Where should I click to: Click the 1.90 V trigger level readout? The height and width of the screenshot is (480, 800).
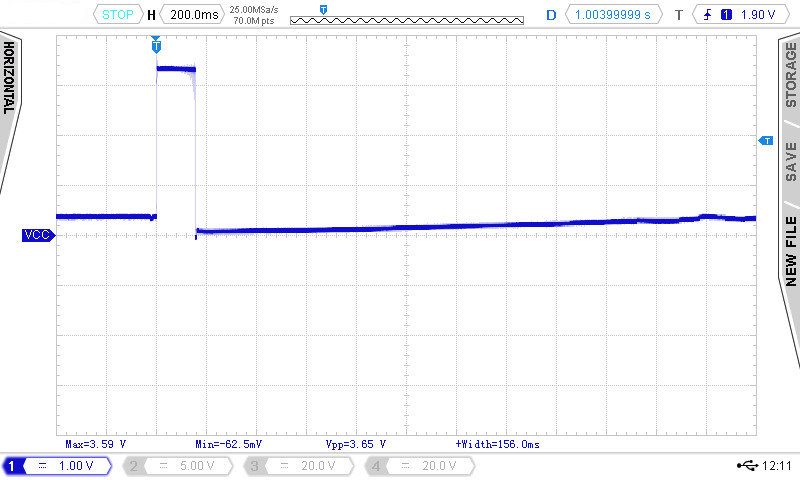click(758, 15)
